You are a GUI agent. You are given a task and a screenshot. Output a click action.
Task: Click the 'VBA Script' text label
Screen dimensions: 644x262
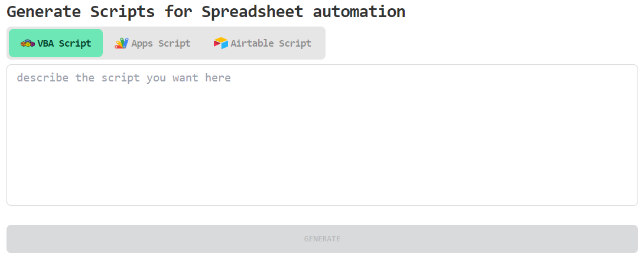pyautogui.click(x=64, y=43)
